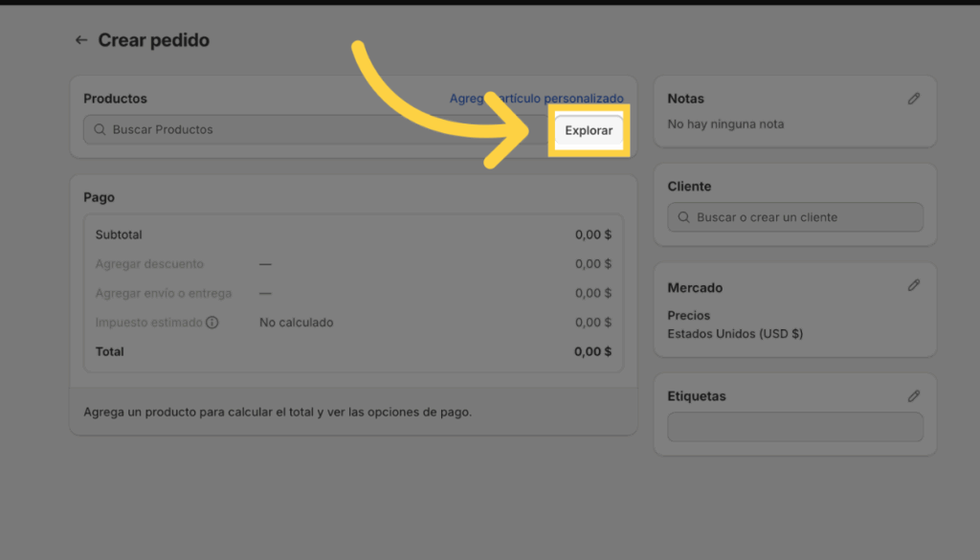Select Agregar envío o entrega
The image size is (980, 560).
pyautogui.click(x=164, y=293)
